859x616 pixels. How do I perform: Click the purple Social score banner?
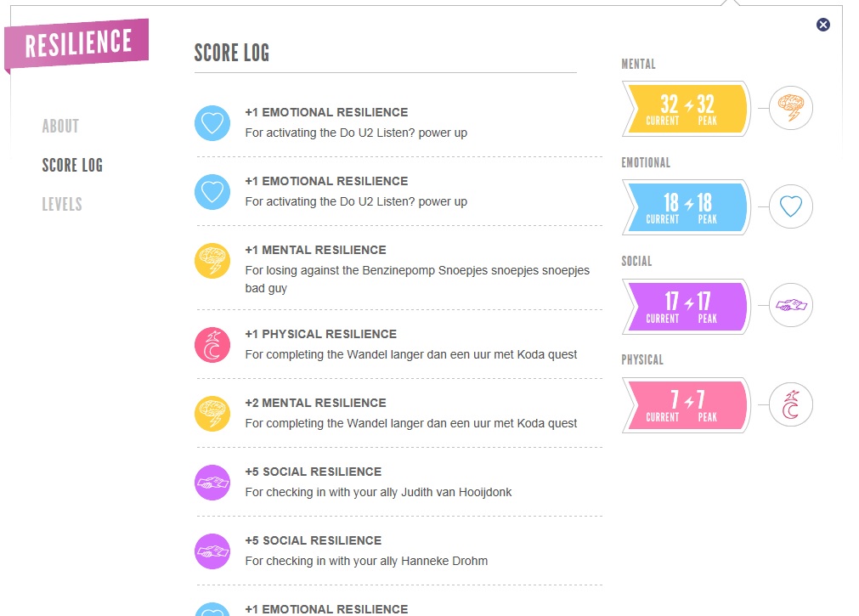coord(687,306)
